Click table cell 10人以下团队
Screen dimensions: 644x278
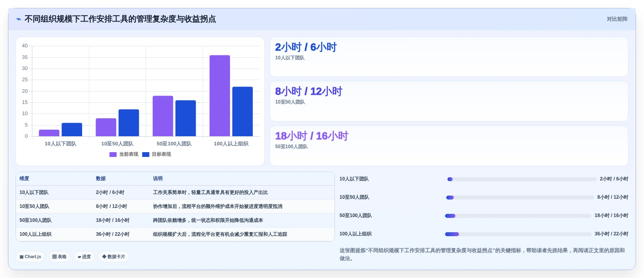34,193
